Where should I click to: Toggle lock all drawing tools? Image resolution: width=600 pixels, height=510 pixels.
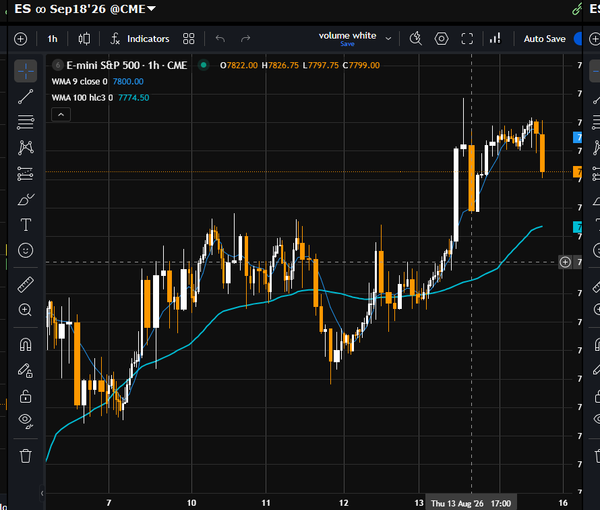click(26, 396)
